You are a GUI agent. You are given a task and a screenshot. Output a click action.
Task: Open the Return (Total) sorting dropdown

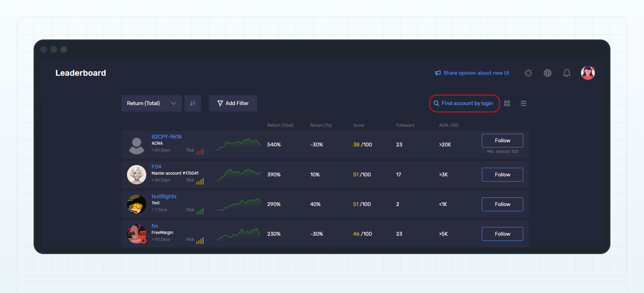pos(151,103)
